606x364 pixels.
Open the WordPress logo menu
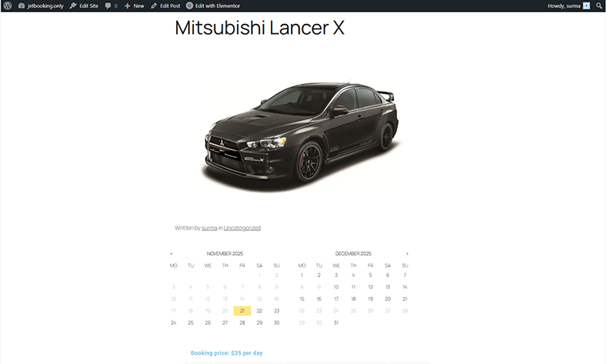(8, 6)
